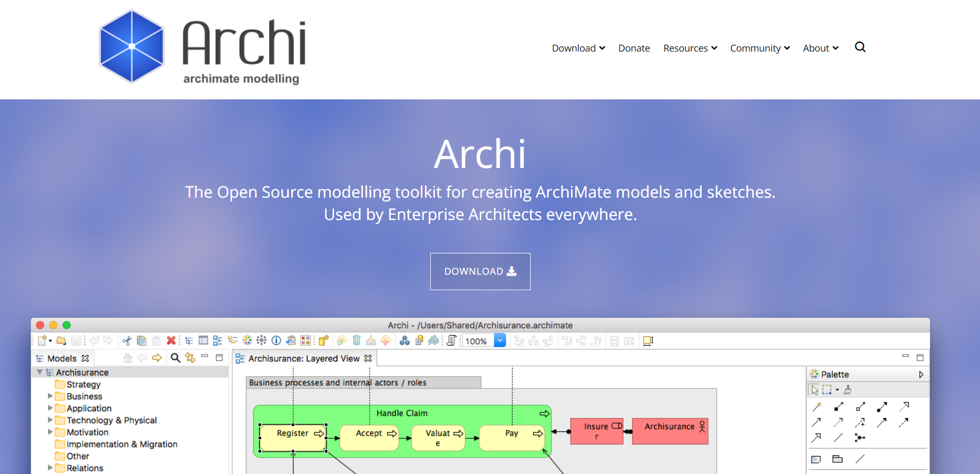Open the Marquee tool dropdown arrow

tap(837, 390)
